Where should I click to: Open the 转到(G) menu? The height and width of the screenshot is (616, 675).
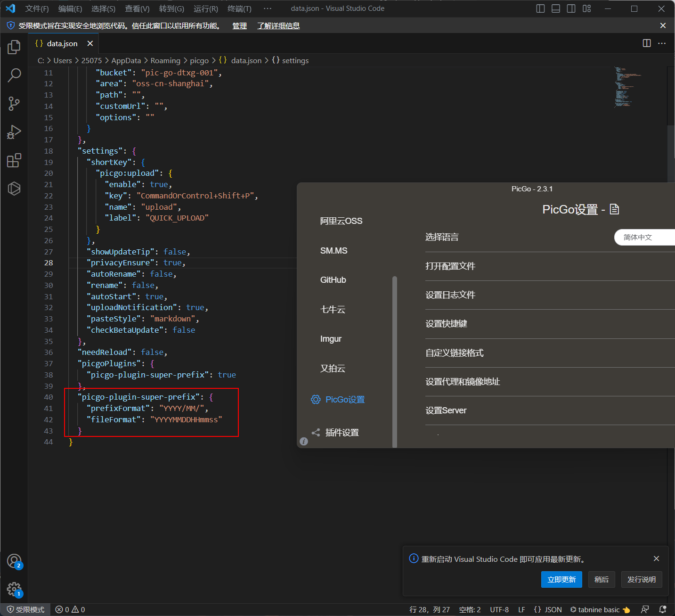click(x=171, y=8)
